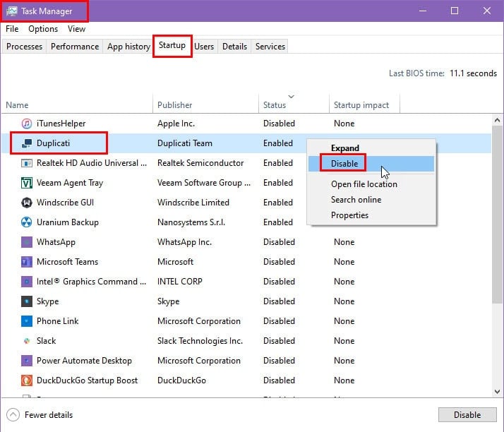
Task: Click the Intel Graphics Command icon
Action: [26, 282]
